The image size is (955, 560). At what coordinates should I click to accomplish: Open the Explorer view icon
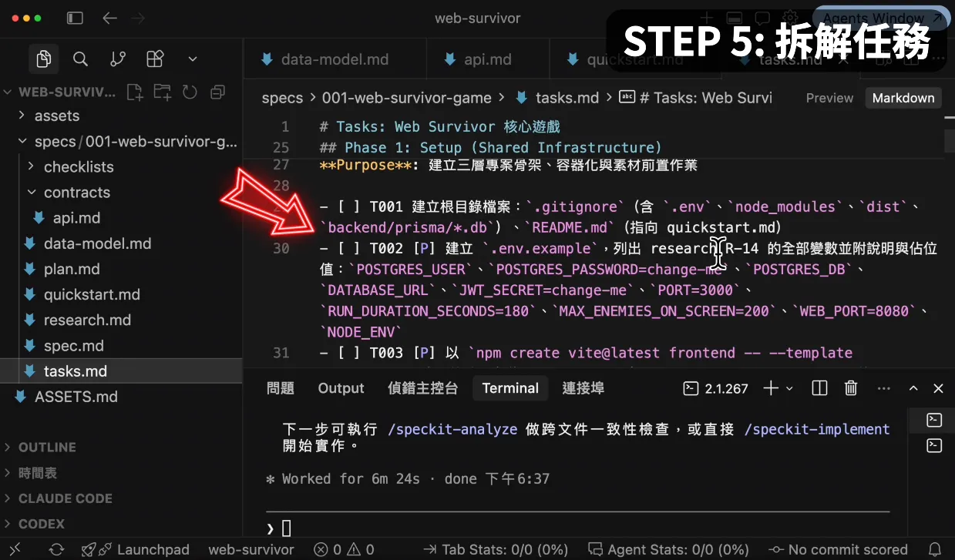coord(44,59)
